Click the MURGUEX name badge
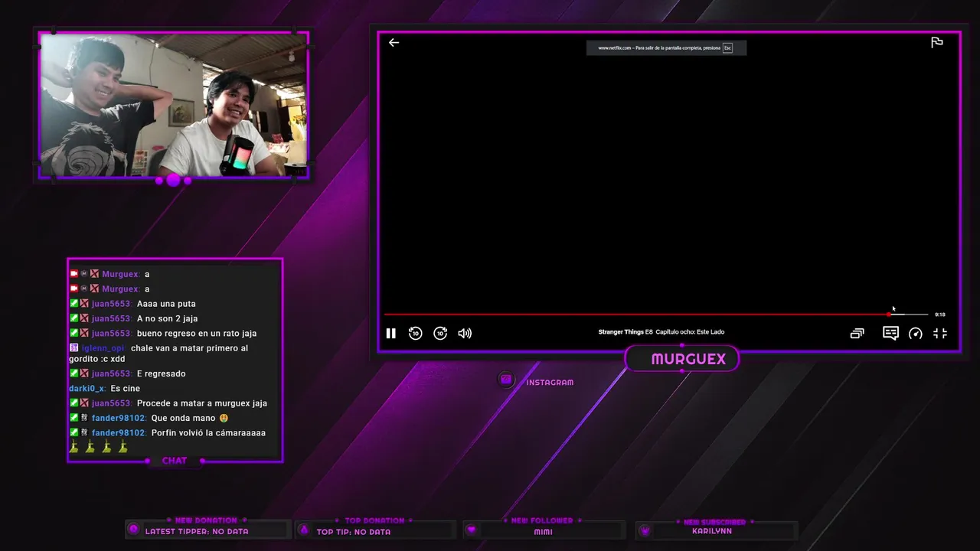Screen dimensions: 980x551 pyautogui.click(x=681, y=359)
